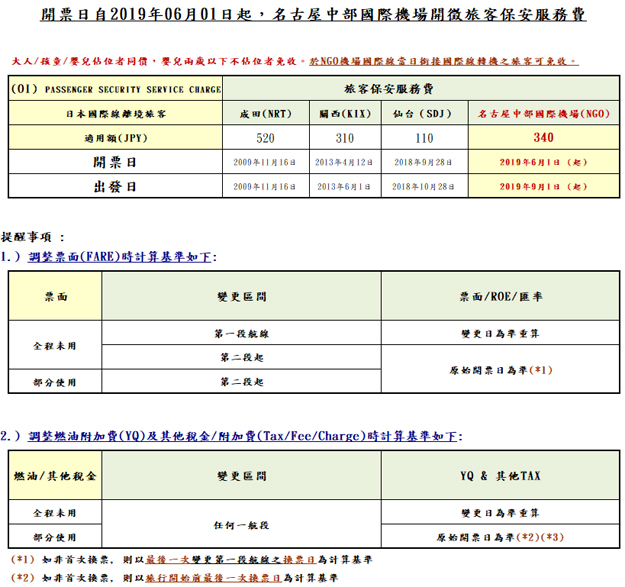The width and height of the screenshot is (625, 587).
Task: Select the 關西(KIX) column header
Action: click(339, 113)
